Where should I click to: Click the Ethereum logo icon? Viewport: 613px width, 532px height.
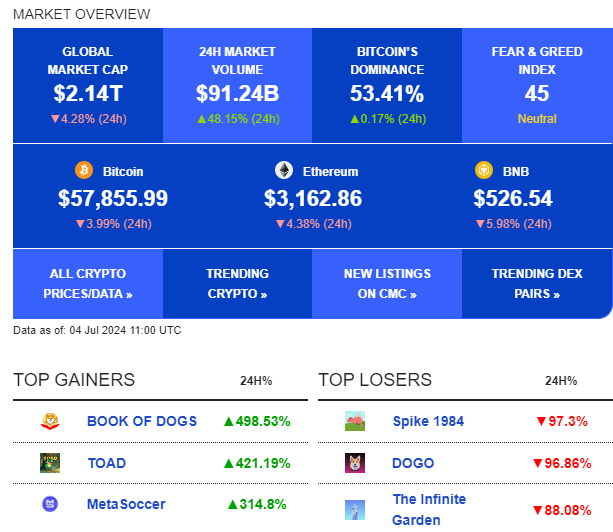[284, 170]
